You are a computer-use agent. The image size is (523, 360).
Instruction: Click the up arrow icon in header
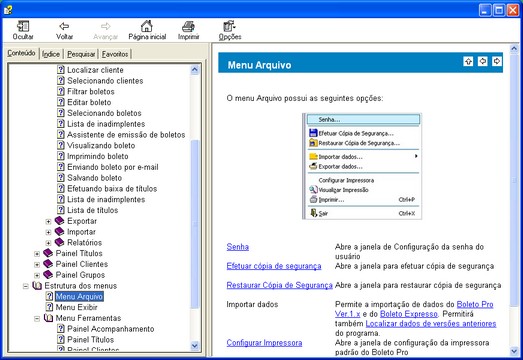(468, 61)
